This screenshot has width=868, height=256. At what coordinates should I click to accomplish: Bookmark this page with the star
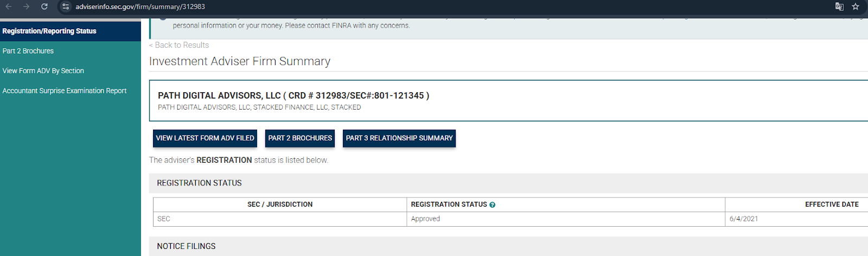tap(856, 7)
